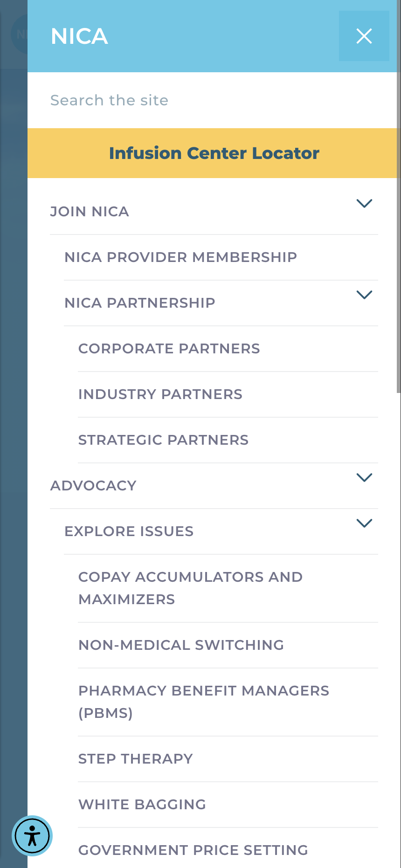Open the Advocacy menu item

pyautogui.click(x=93, y=486)
